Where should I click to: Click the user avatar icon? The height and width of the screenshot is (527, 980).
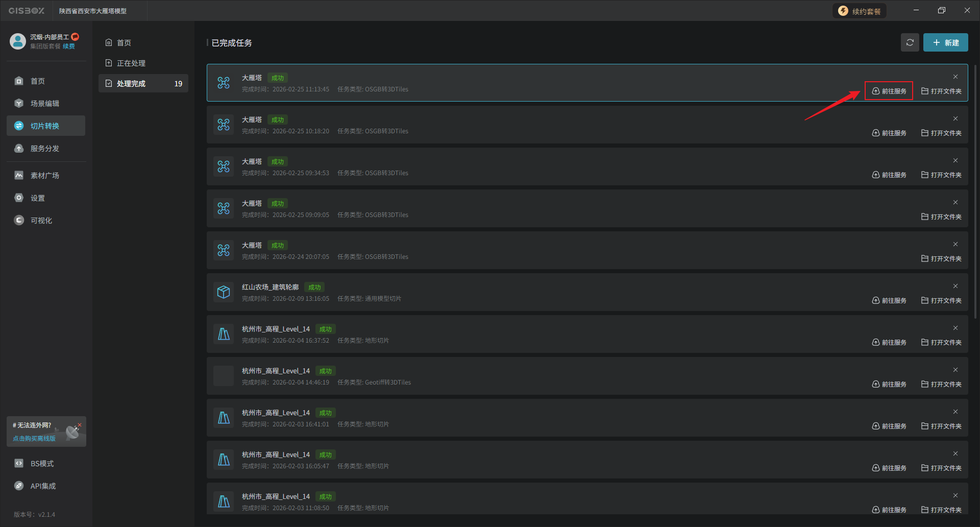click(18, 41)
